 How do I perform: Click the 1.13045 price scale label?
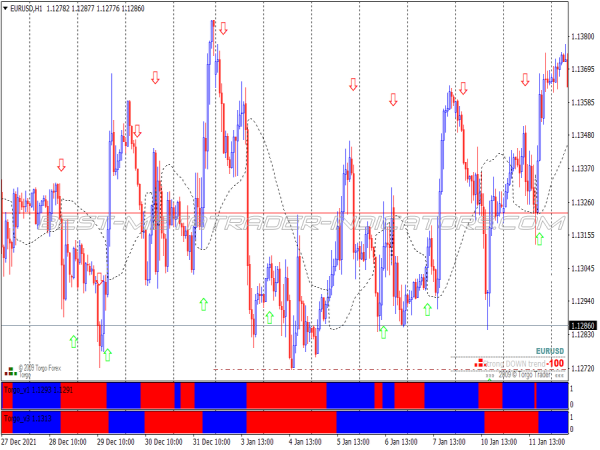coord(582,268)
